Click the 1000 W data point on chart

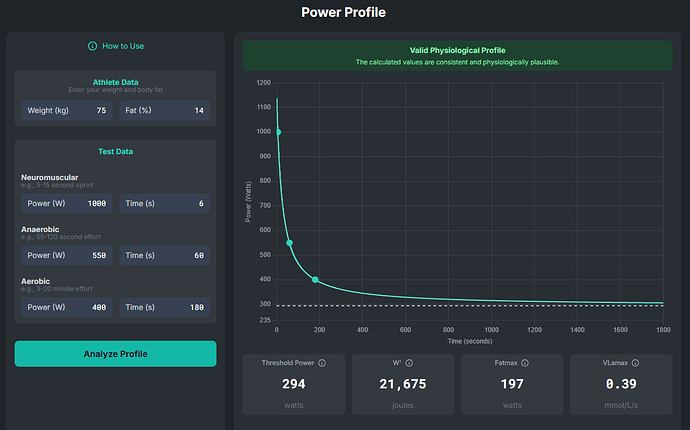coord(278,132)
